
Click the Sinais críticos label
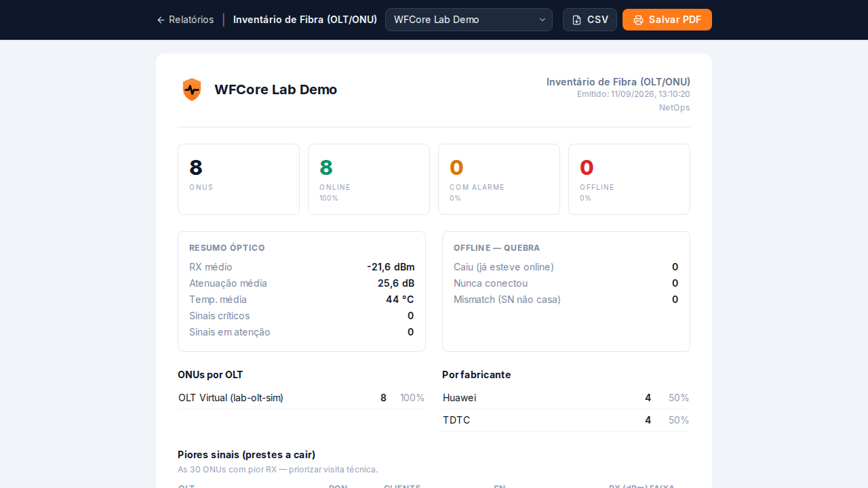tap(220, 316)
